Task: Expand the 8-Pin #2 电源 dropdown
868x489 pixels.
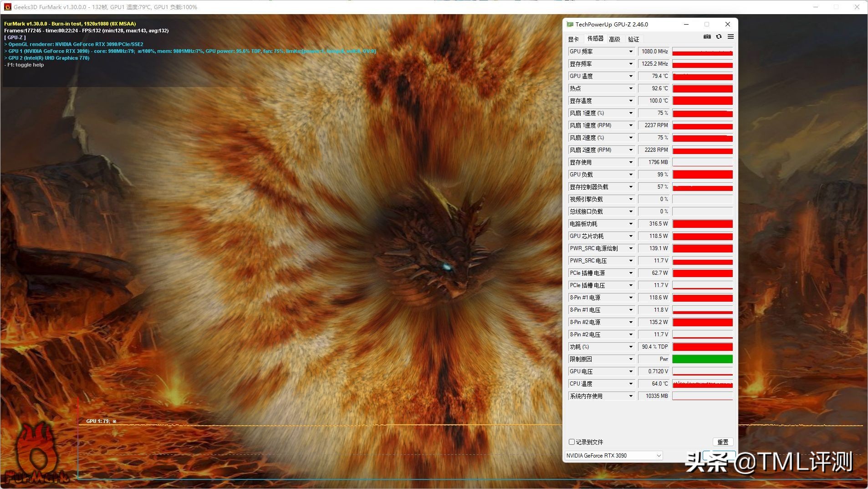Action: [631, 322]
